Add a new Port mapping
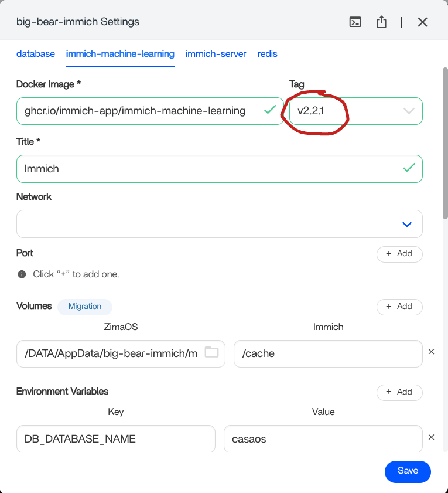This screenshot has width=448, height=493. (399, 254)
